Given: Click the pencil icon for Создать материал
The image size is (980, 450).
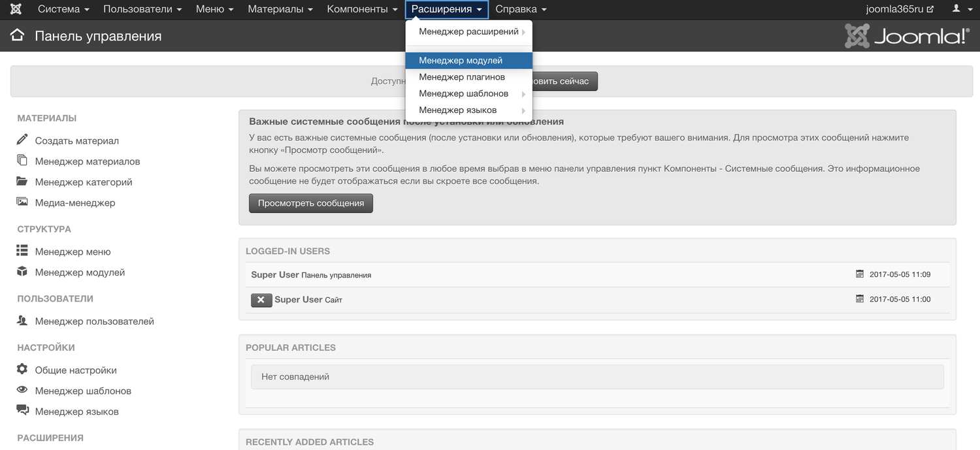Looking at the screenshot, I should pos(22,140).
